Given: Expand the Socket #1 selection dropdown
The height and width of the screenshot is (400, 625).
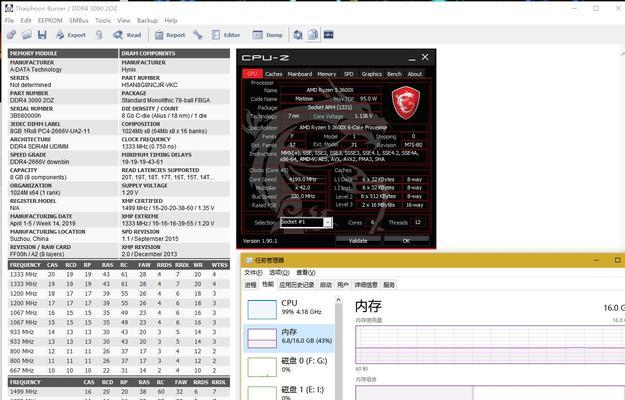Looking at the screenshot, I should (x=328, y=222).
